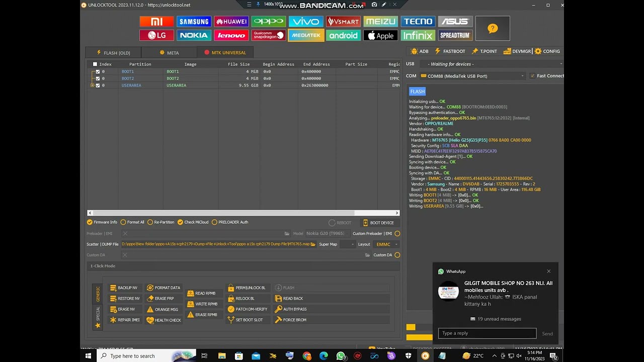644x362 pixels.
Task: Click the WhatsApp reply input field
Action: (487, 333)
